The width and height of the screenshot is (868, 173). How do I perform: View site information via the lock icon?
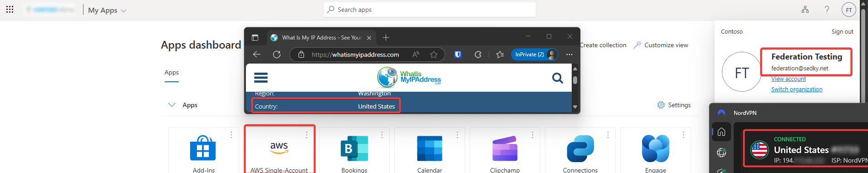[301, 54]
